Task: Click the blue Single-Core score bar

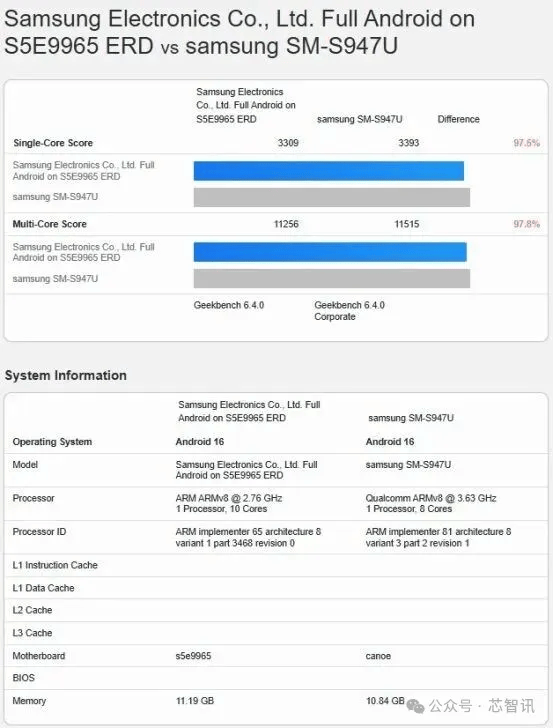Action: coord(329,171)
